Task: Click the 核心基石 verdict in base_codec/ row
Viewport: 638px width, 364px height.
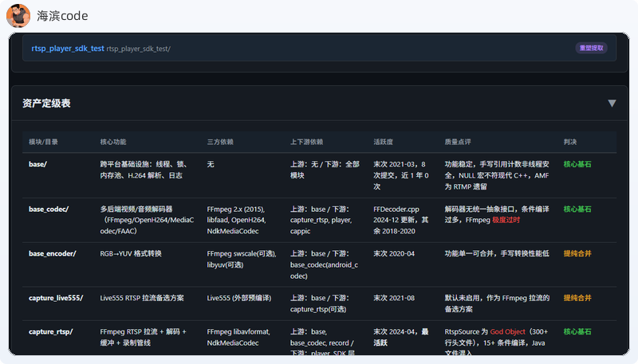Action: (577, 209)
